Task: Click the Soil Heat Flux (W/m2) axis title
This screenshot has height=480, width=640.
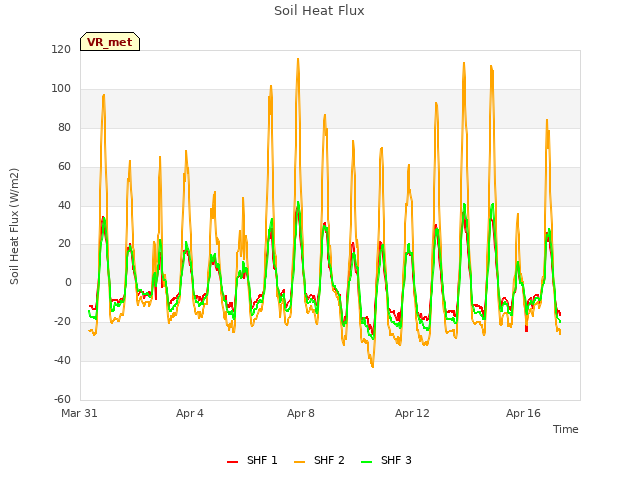Action: point(14,226)
